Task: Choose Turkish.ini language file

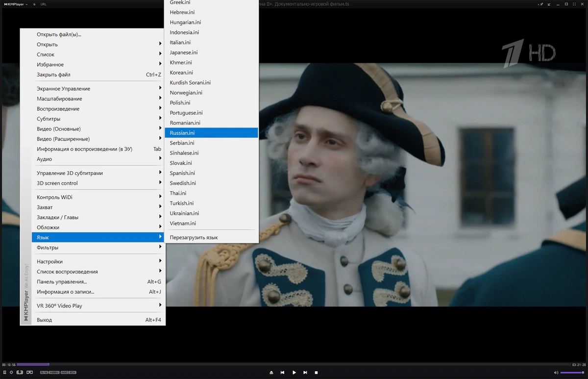Action: coord(212,203)
